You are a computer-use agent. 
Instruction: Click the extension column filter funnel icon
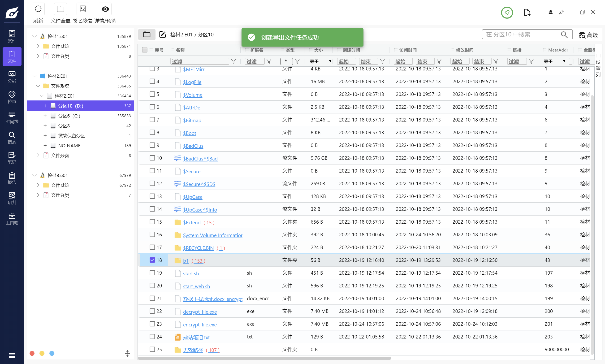click(269, 61)
